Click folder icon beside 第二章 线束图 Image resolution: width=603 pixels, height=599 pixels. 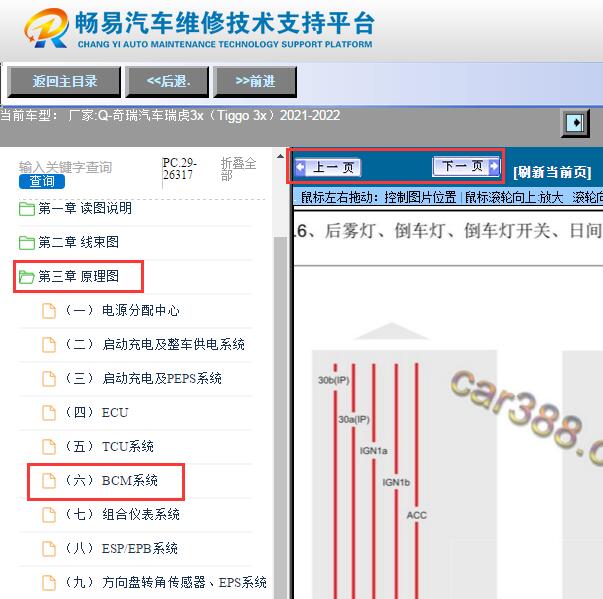(x=27, y=243)
